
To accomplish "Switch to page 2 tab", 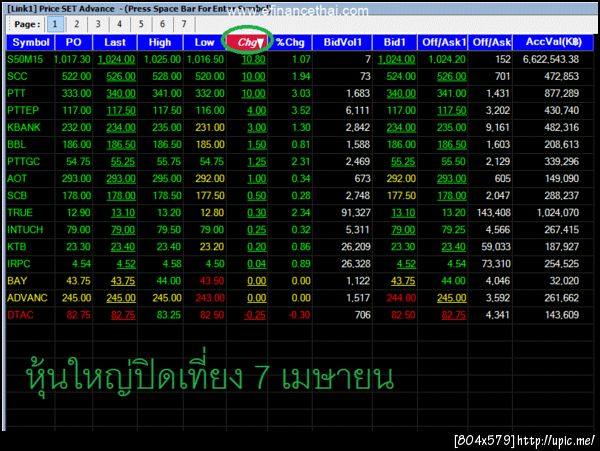I will tap(77, 24).
